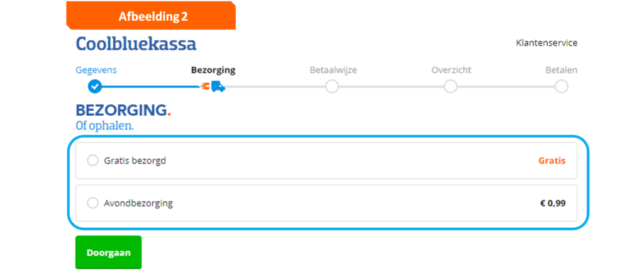
Task: Click the Betaalwijze step label
Action: (x=333, y=70)
